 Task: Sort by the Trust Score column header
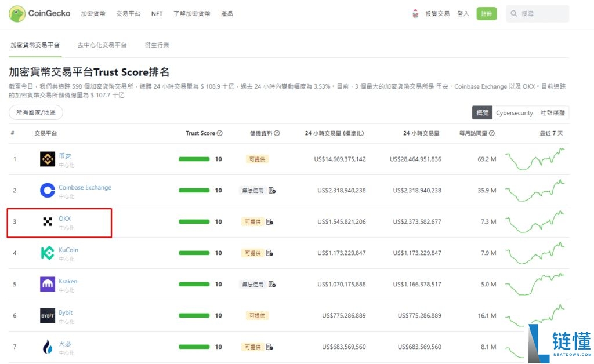[200, 133]
